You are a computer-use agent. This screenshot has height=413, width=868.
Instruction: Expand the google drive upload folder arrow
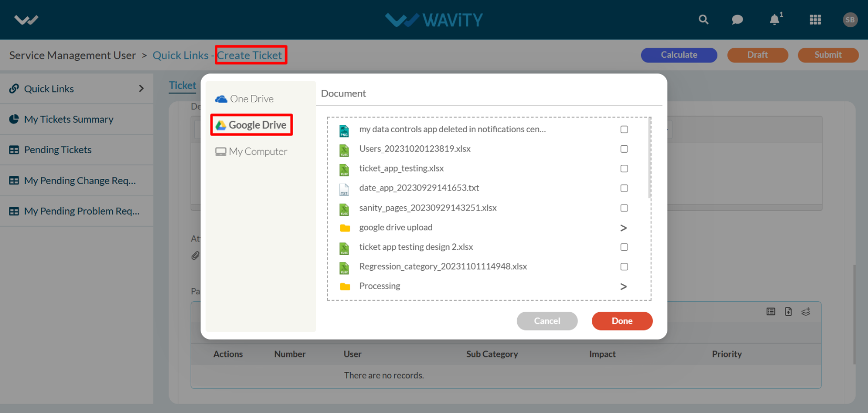click(624, 228)
